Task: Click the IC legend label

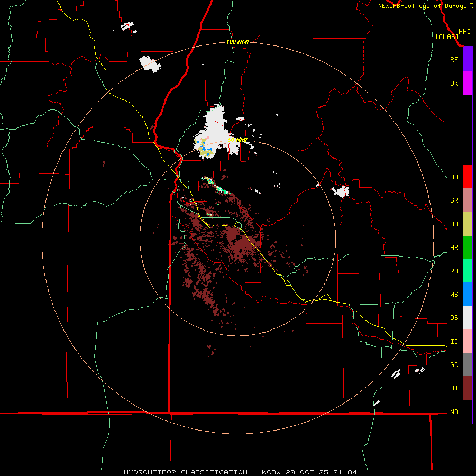Action: click(454, 342)
